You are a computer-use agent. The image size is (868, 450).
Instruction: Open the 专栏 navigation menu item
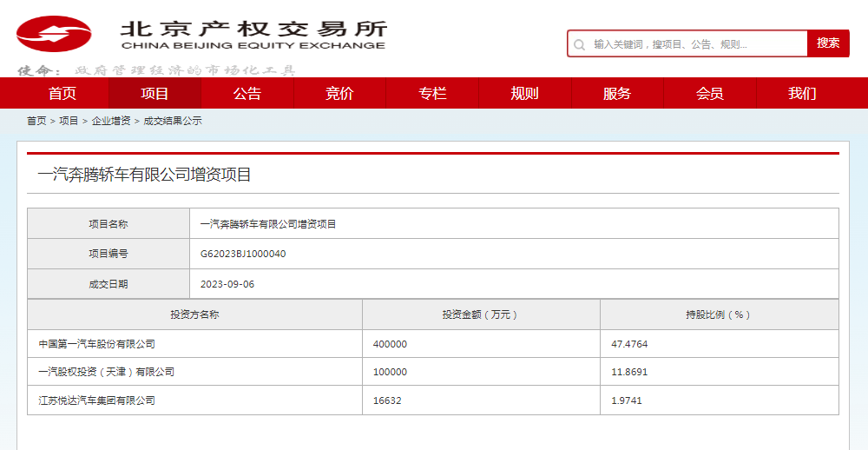click(x=432, y=93)
